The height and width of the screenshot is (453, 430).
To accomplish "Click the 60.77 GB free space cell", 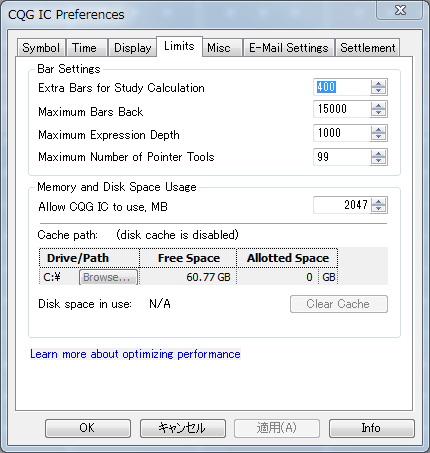I will (x=188, y=277).
